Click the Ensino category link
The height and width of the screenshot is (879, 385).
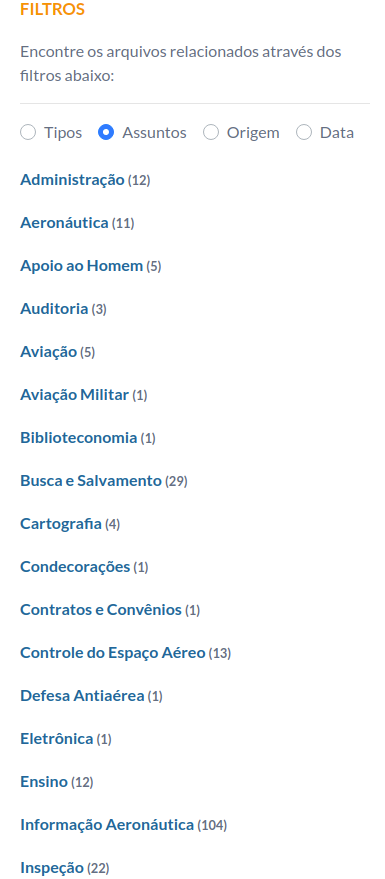tap(44, 782)
